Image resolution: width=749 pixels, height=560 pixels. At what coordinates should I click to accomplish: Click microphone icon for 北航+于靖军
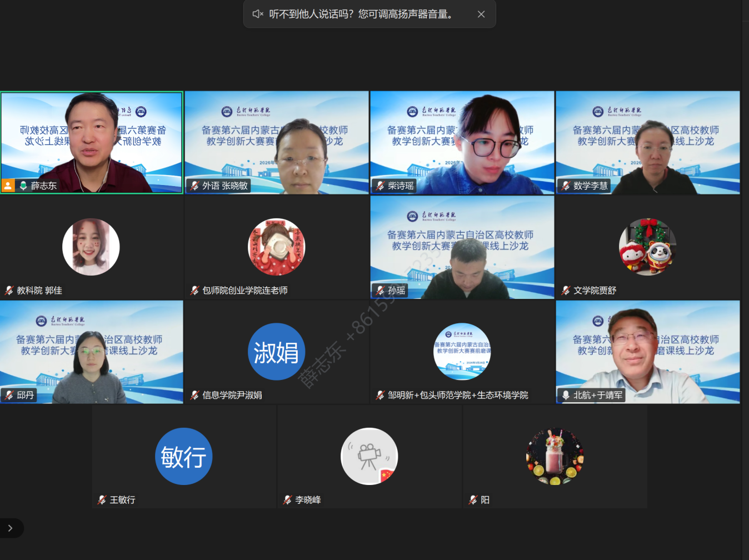pyautogui.click(x=566, y=396)
